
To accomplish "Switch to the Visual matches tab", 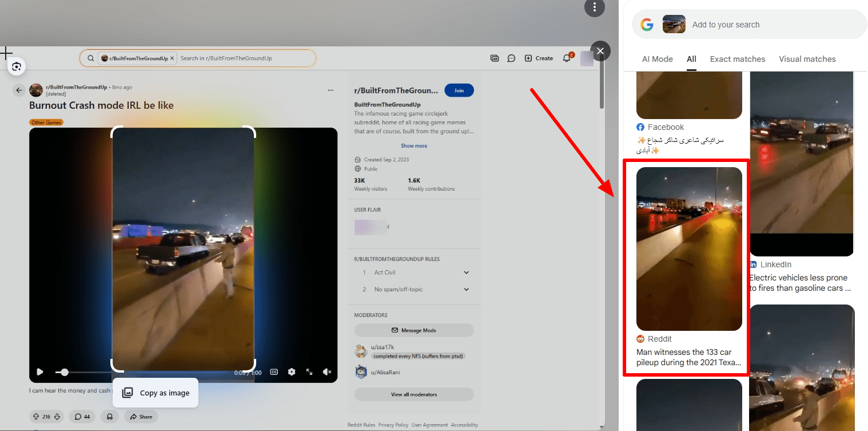I will coord(807,59).
